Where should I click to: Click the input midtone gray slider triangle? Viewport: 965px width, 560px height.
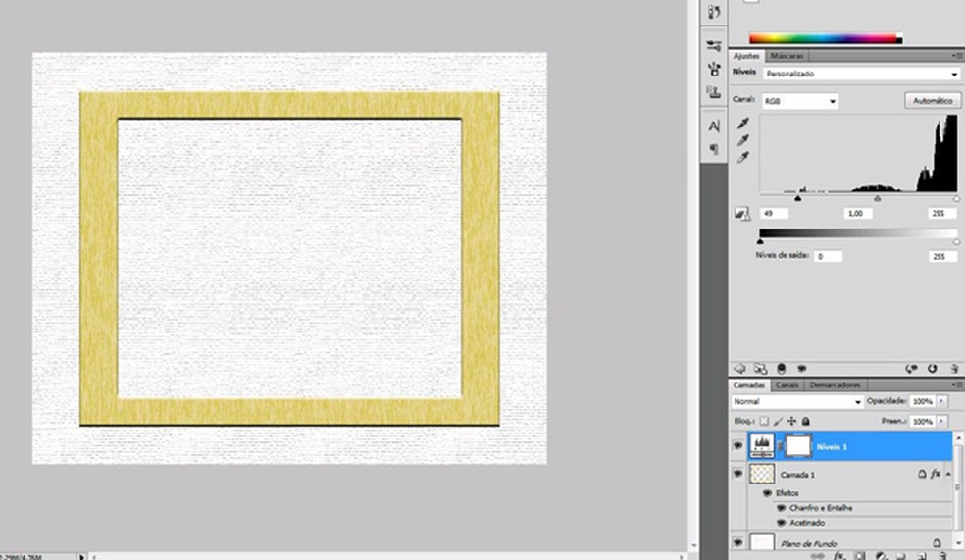pyautogui.click(x=877, y=198)
